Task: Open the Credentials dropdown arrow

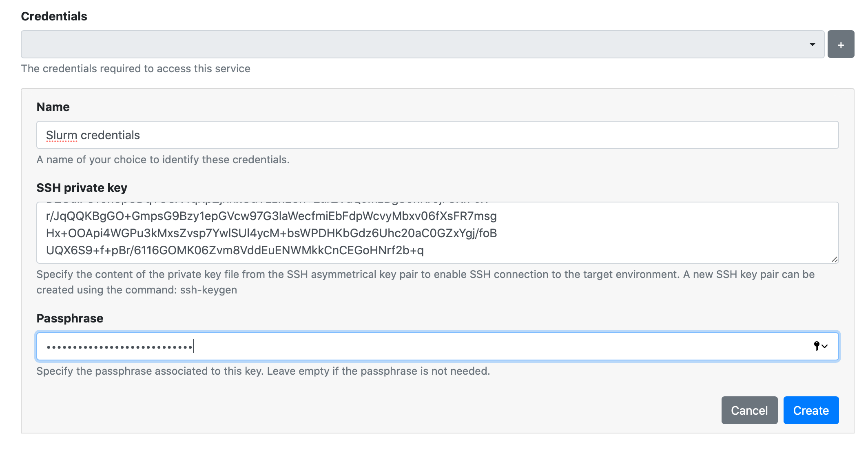Action: pyautogui.click(x=812, y=44)
